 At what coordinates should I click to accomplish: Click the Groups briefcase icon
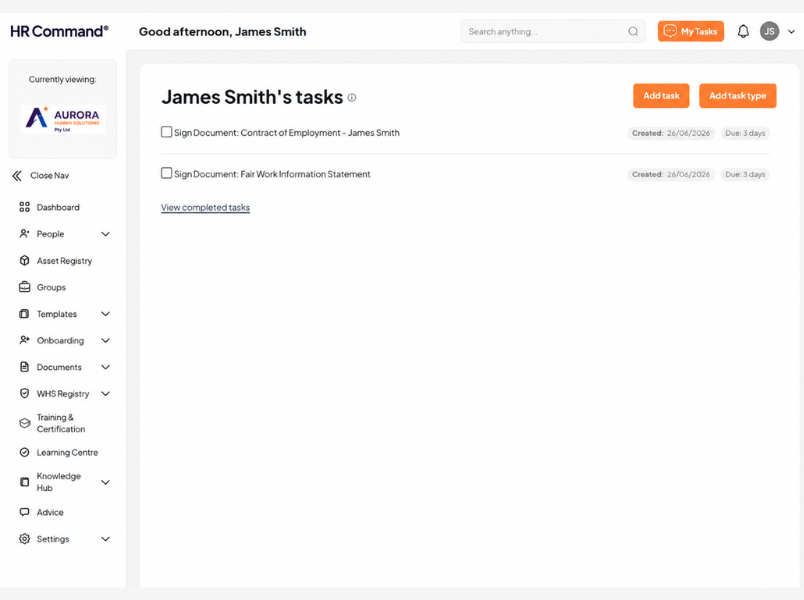(x=24, y=287)
